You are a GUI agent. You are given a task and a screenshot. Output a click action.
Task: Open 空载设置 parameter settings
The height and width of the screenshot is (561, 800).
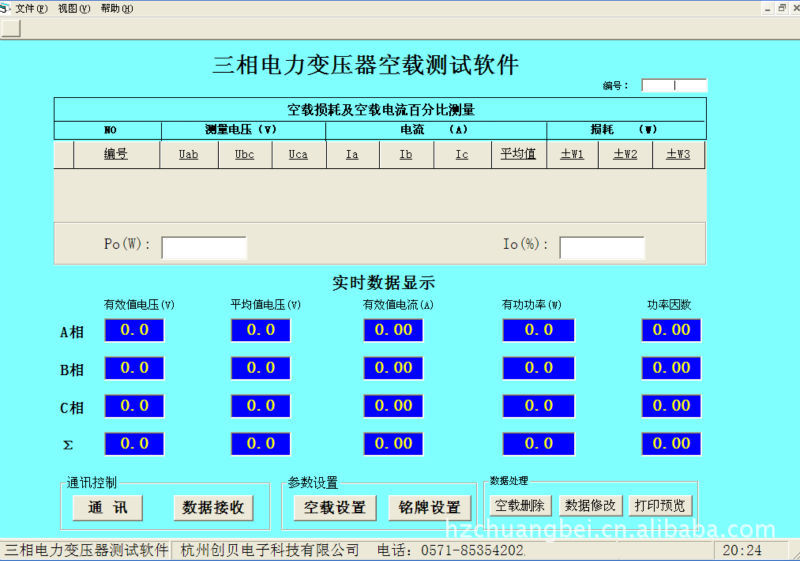334,508
